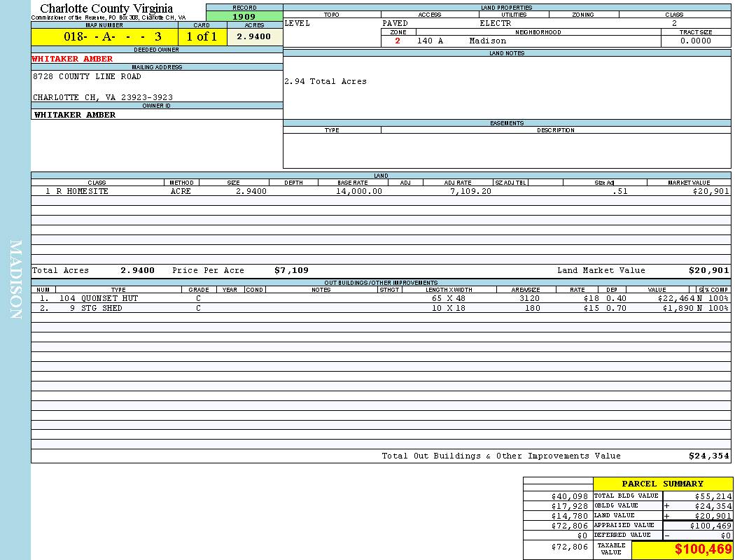Click the card '1 of 1' field

tap(202, 37)
